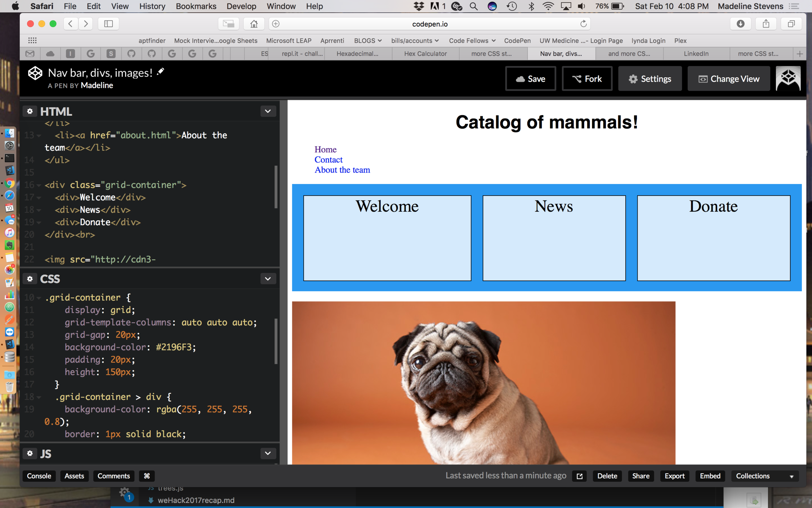This screenshot has width=812, height=508.
Task: Switch to the first pinned GitHub tab
Action: pos(131,54)
